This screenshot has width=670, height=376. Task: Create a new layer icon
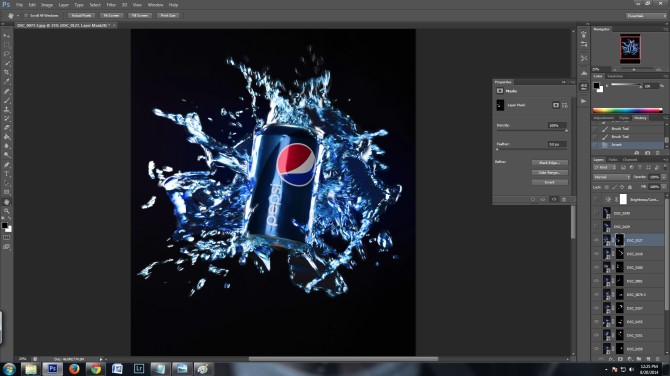648,359
